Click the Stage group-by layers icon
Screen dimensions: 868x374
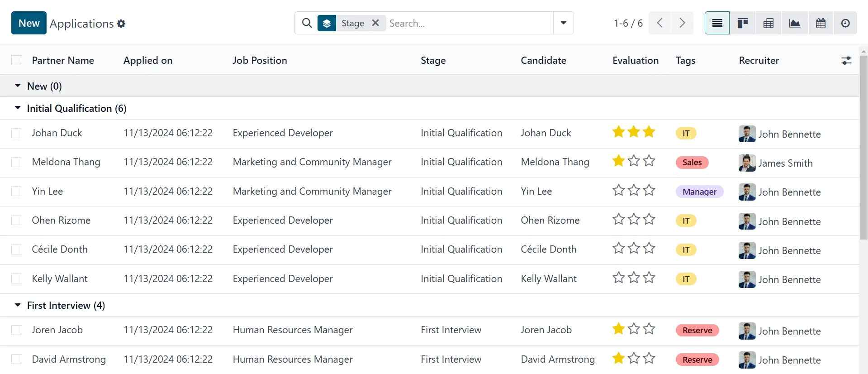pyautogui.click(x=327, y=23)
